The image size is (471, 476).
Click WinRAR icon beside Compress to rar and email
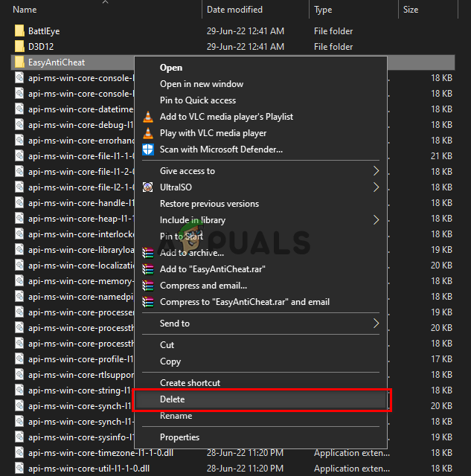(148, 302)
